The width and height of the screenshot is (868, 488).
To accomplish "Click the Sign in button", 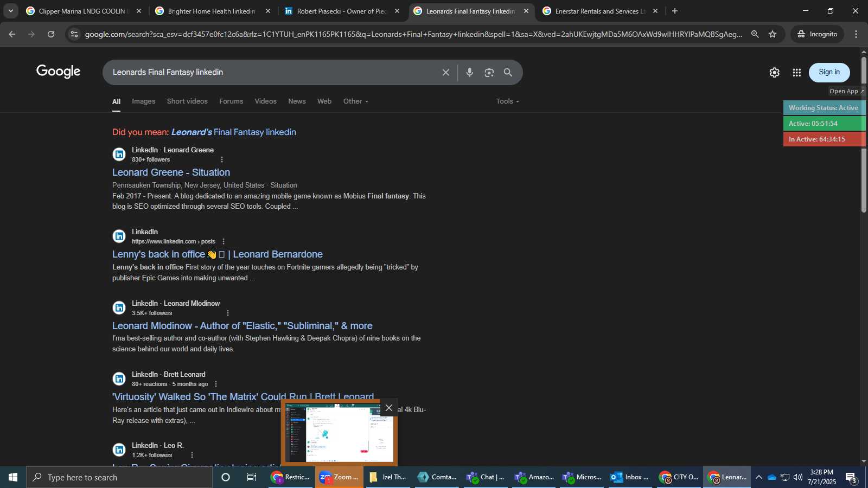I will click(x=829, y=72).
